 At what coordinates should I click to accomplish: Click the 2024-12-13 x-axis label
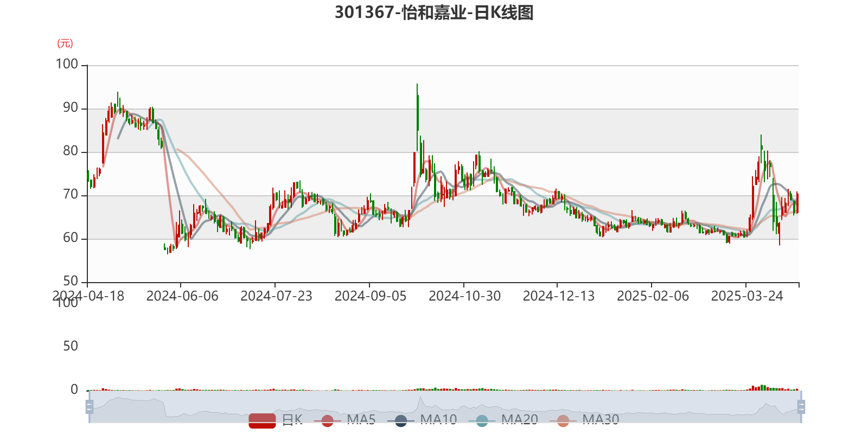(x=558, y=296)
